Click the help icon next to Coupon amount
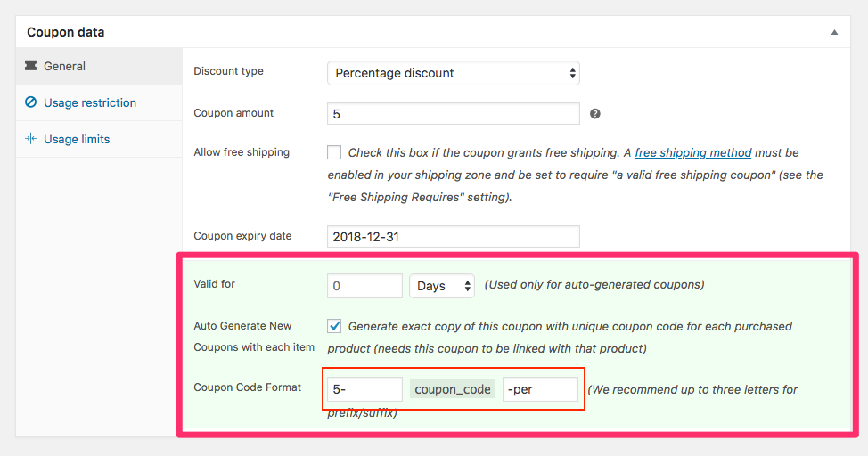 pyautogui.click(x=595, y=114)
